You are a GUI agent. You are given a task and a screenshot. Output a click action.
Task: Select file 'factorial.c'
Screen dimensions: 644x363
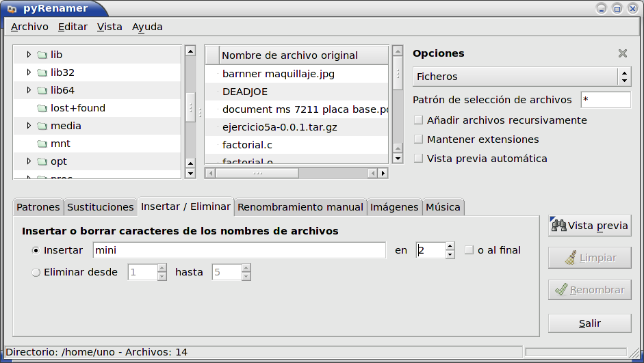point(296,145)
